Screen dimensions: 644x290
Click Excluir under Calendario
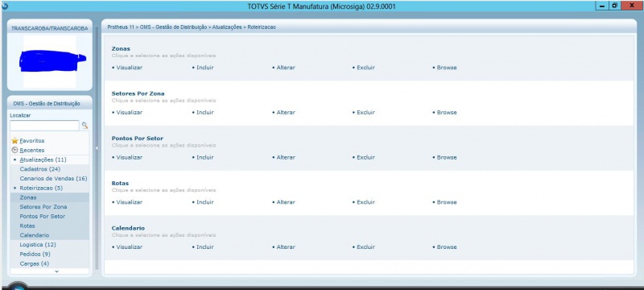365,246
